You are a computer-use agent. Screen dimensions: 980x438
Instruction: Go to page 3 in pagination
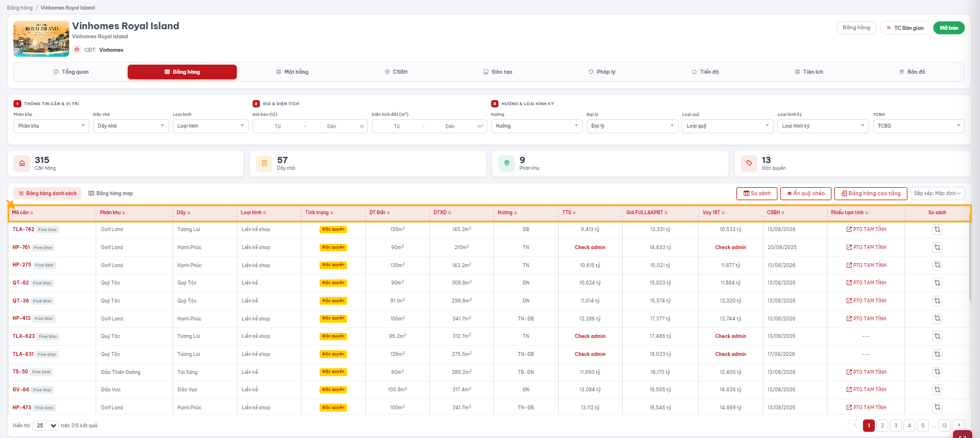[x=896, y=426]
